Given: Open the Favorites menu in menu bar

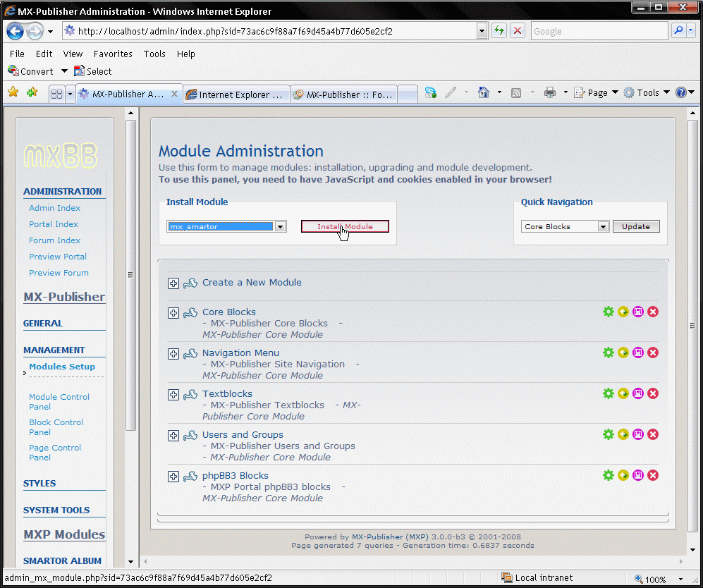Looking at the screenshot, I should point(113,54).
